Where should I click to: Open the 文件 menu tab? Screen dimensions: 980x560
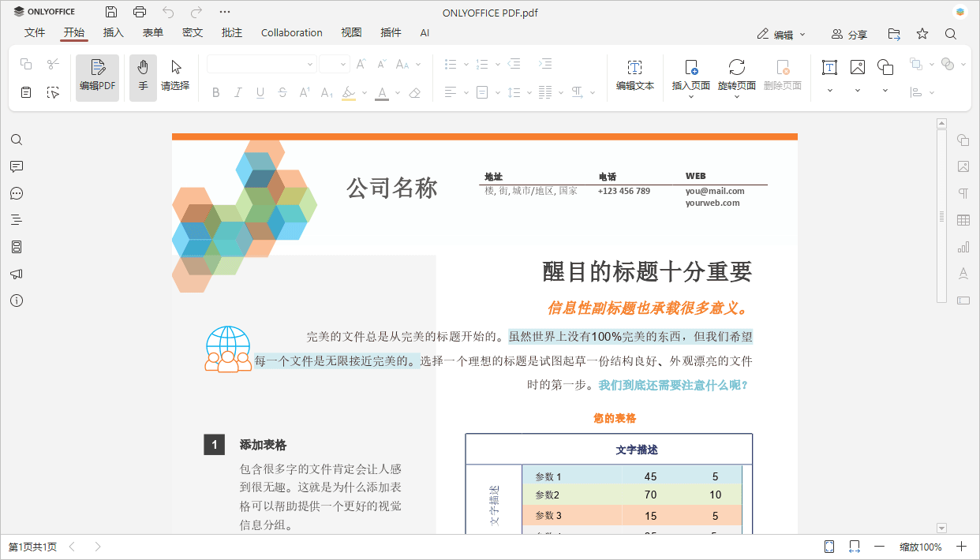(x=35, y=32)
